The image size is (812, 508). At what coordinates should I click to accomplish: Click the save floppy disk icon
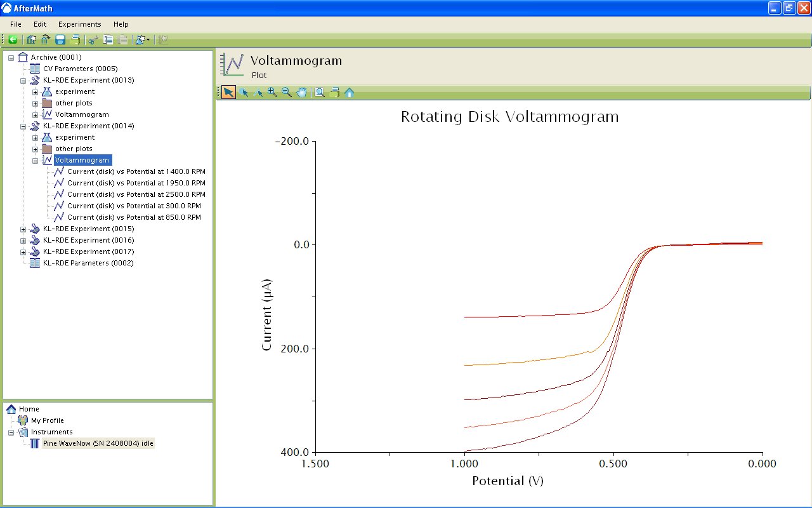[60, 39]
